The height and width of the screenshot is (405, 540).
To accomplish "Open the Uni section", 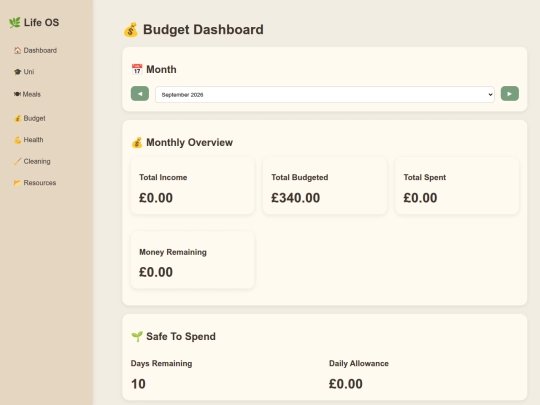I will pyautogui.click(x=24, y=72).
